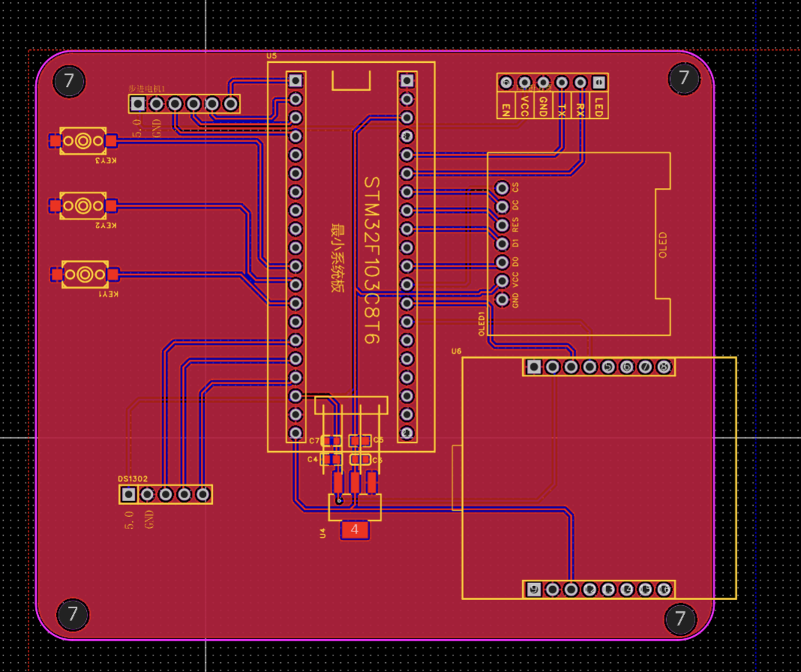Click the "DS1302" designator label
Image resolution: width=801 pixels, height=672 pixels.
[133, 479]
